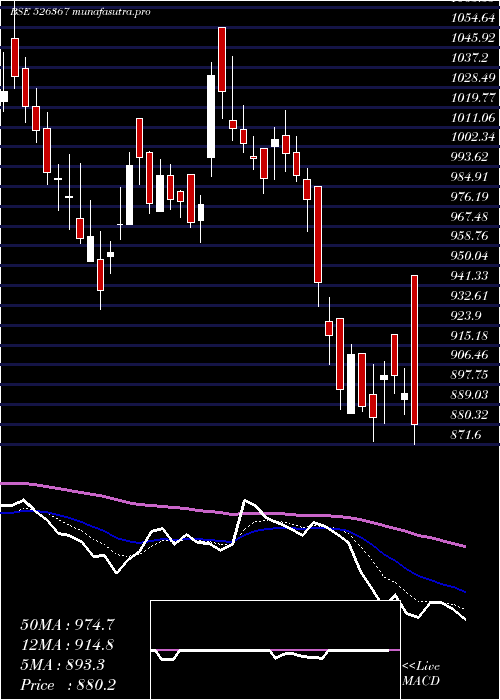Click the MACD inset chart panel

[x=275, y=650]
